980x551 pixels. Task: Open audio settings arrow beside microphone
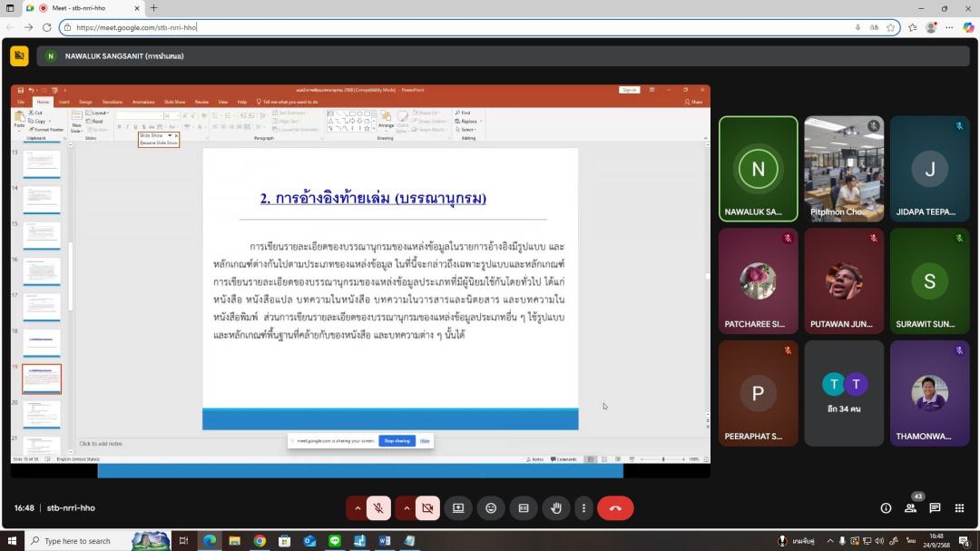[358, 508]
